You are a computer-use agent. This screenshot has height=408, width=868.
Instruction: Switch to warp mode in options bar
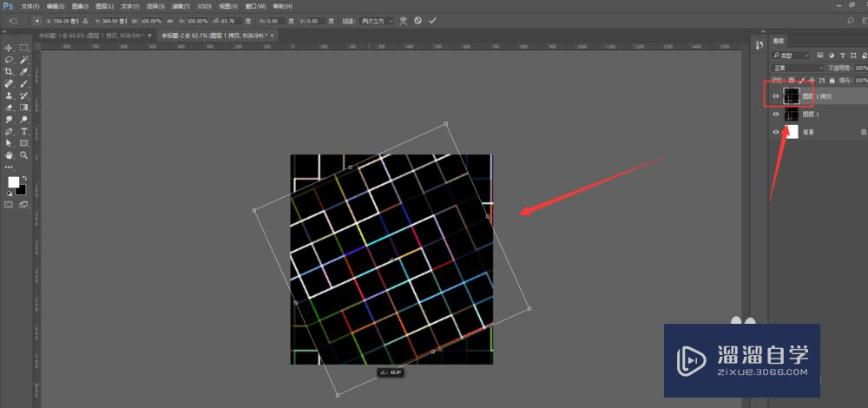(x=403, y=21)
